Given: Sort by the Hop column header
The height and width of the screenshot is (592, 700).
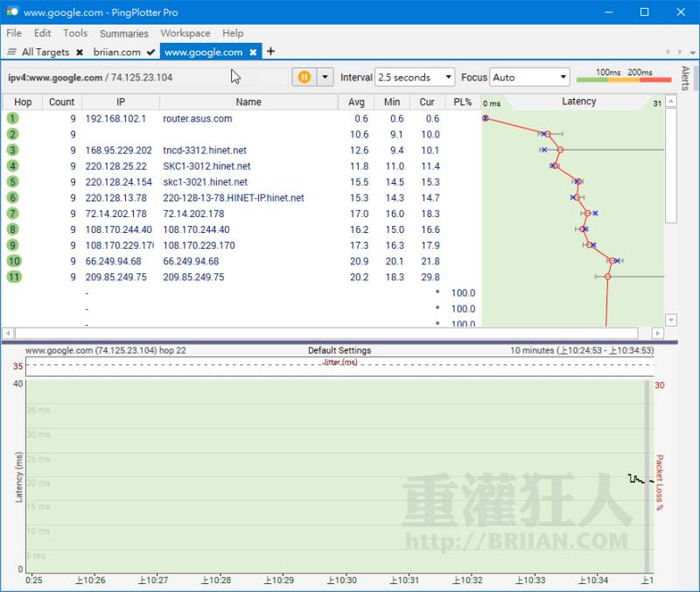Looking at the screenshot, I should pos(23,102).
